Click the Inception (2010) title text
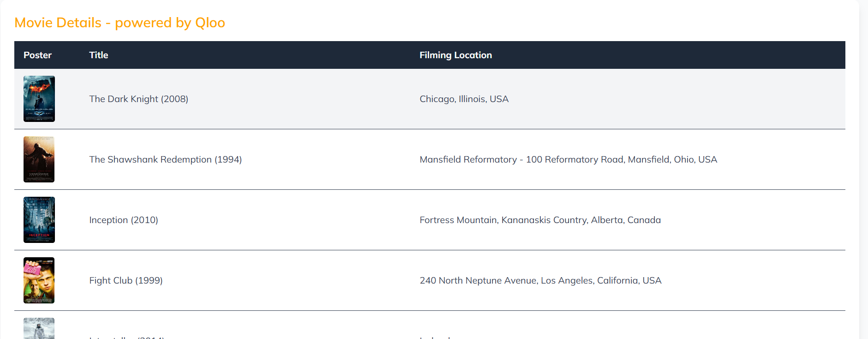This screenshot has width=868, height=339. (x=124, y=220)
